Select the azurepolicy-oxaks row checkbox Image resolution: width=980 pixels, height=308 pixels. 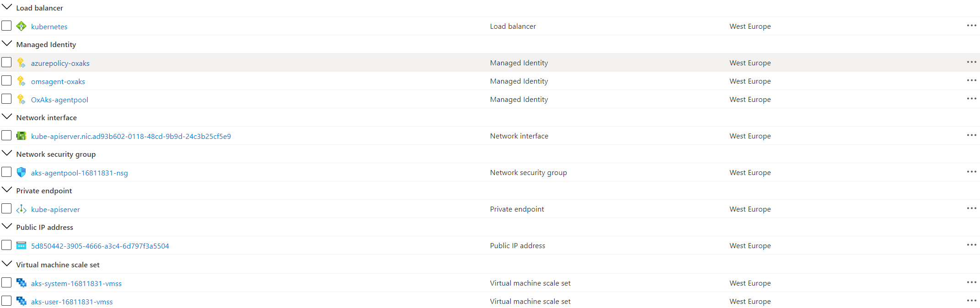point(6,62)
